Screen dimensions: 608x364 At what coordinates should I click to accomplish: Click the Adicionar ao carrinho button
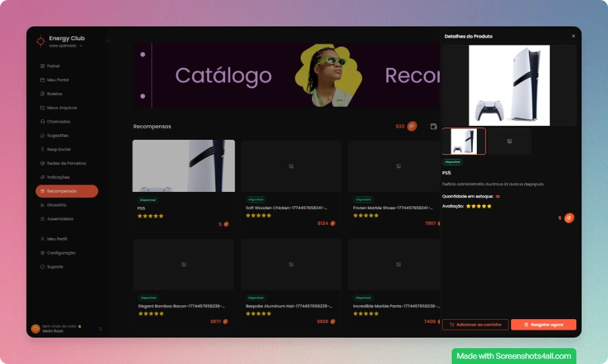tap(475, 324)
